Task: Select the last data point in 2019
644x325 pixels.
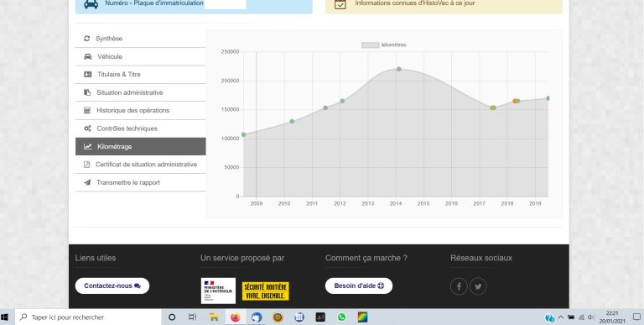Action: pos(548,98)
